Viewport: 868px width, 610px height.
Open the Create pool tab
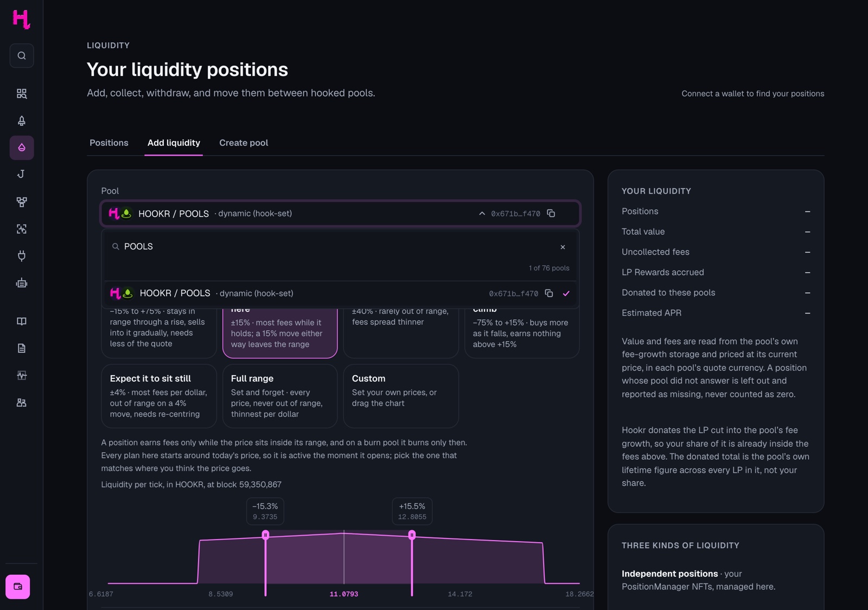point(244,143)
